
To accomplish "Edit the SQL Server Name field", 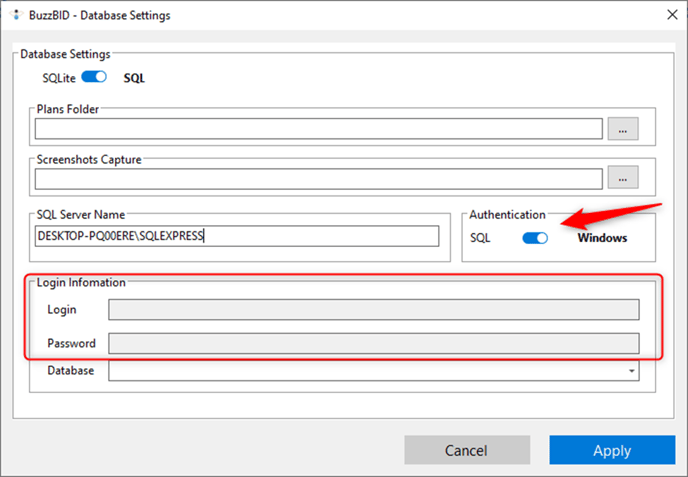I will (237, 236).
